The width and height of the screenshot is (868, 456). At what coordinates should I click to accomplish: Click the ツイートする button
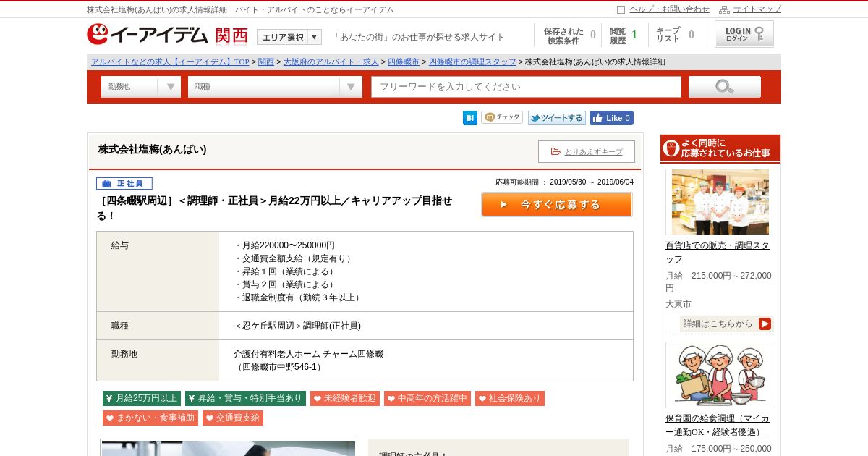[557, 118]
